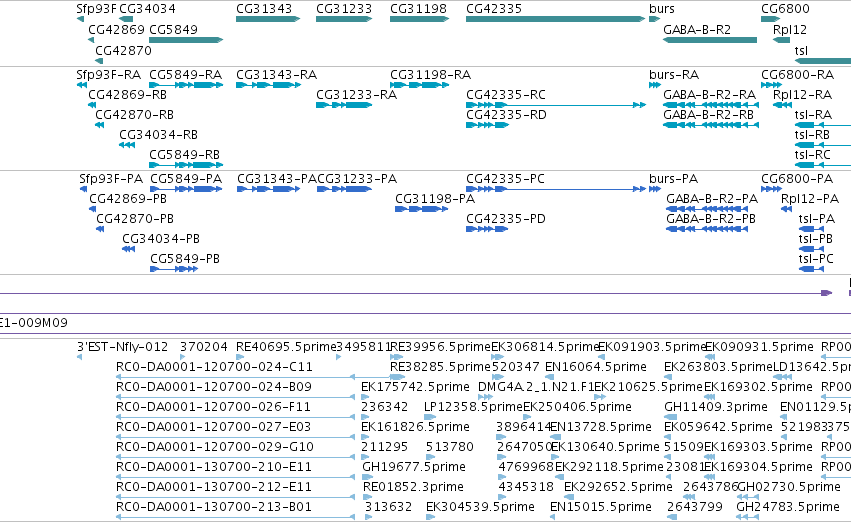Open transcript Rpl12-RA label

click(x=802, y=94)
